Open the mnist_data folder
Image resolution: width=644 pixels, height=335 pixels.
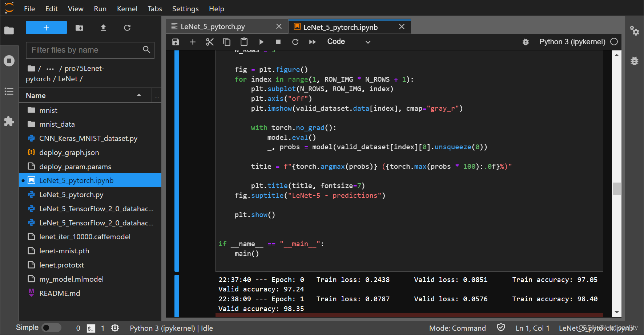coord(90,124)
